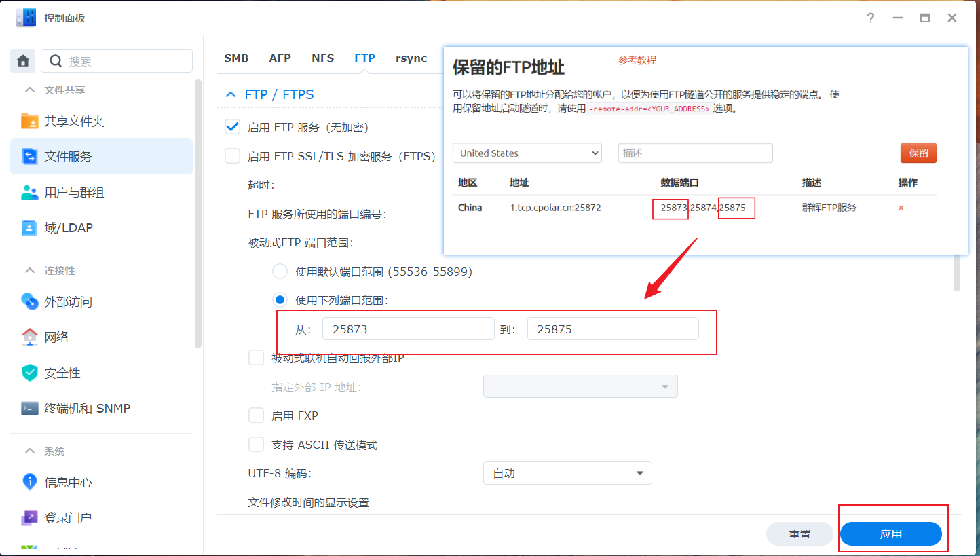
Task: Click the 群辉FTP服务 description cell
Action: (x=829, y=208)
